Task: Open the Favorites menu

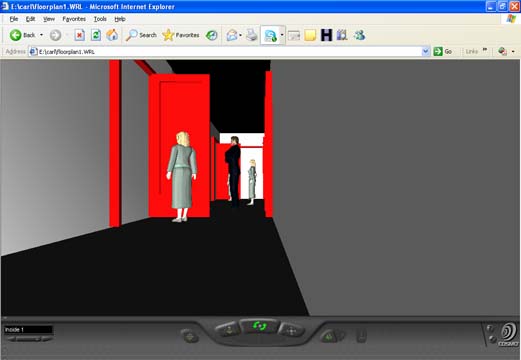Action: coord(74,19)
